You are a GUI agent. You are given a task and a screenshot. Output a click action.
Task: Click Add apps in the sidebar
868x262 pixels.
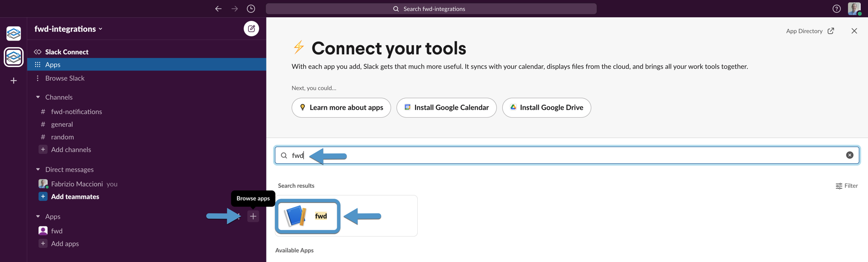(65, 243)
